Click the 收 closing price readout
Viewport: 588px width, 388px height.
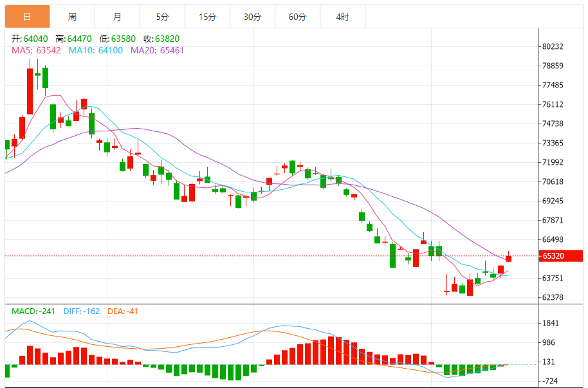coord(161,39)
